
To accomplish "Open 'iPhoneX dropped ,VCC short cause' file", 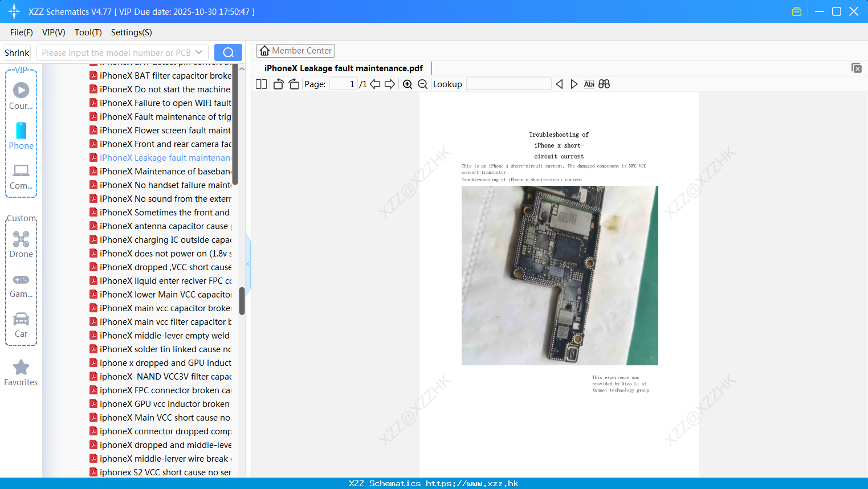I will (x=161, y=267).
